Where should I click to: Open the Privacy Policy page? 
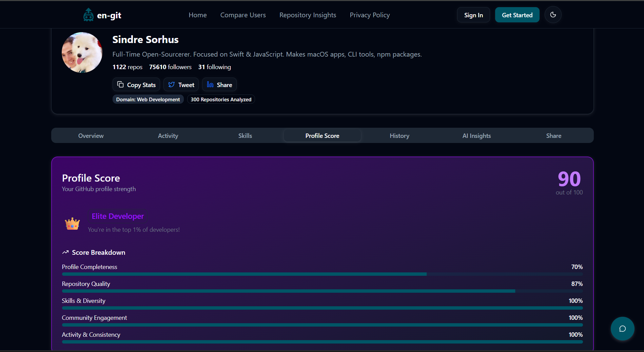(370, 15)
